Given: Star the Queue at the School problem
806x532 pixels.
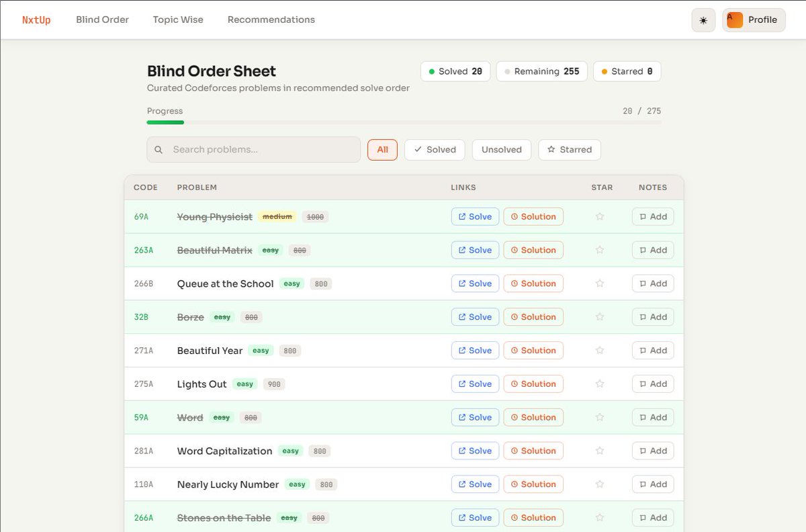Looking at the screenshot, I should tap(600, 283).
